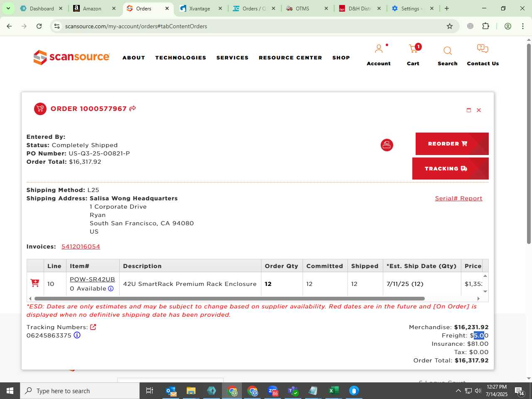Screen dimensions: 532x399
Task: Show availability info for POW-SR42UB
Action: [x=111, y=288]
